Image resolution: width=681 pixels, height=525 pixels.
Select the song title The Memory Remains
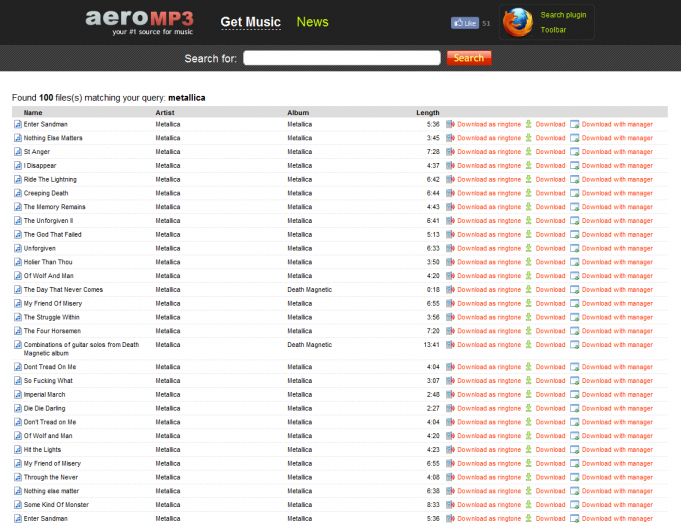[54, 207]
